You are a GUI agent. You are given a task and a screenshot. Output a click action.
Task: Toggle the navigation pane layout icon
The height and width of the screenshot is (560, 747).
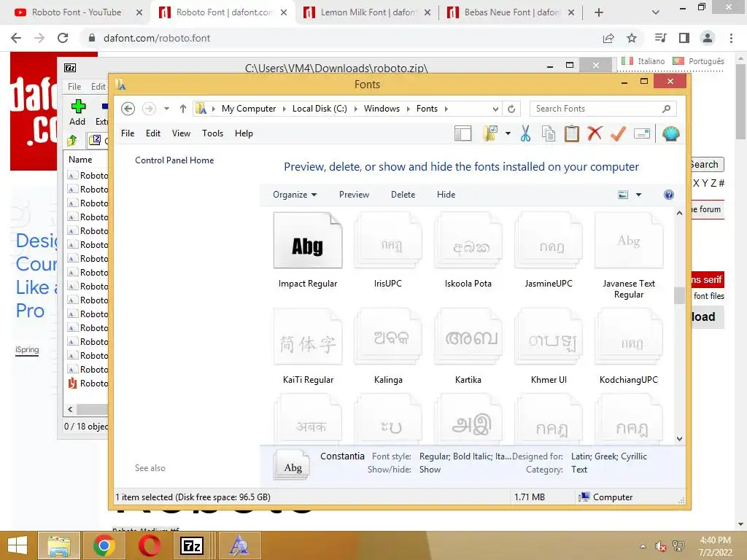point(462,134)
